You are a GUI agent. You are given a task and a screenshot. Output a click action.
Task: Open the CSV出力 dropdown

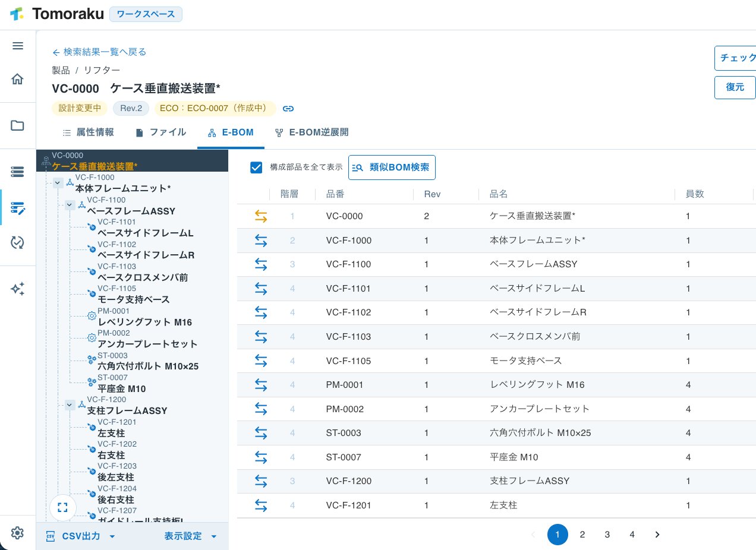(80, 536)
